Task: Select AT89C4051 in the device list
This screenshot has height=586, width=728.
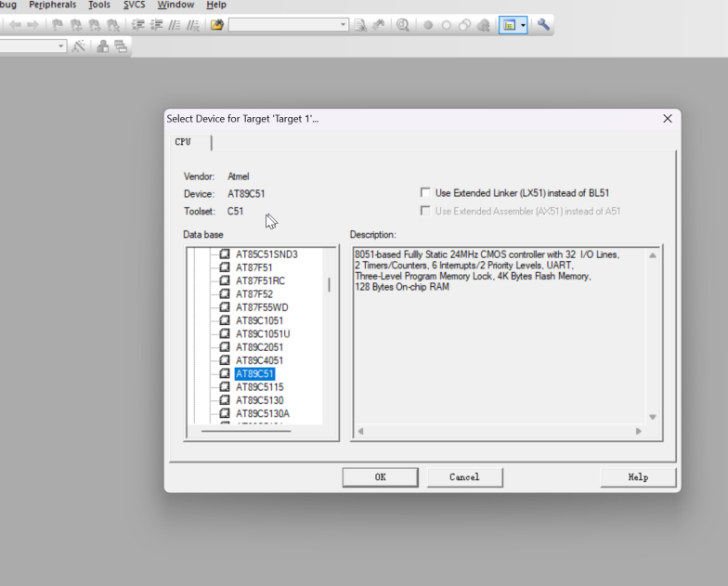Action: pyautogui.click(x=259, y=360)
